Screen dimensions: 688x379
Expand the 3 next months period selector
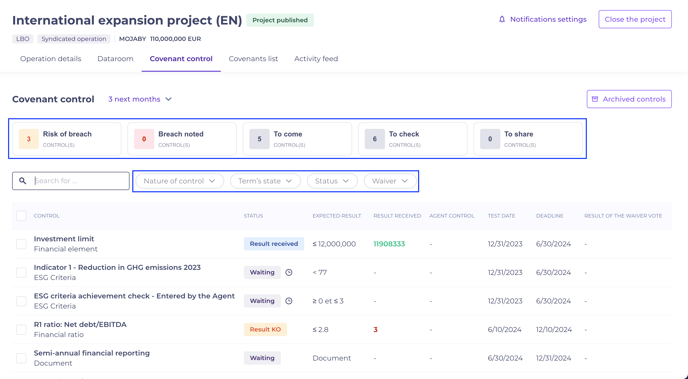click(x=140, y=99)
